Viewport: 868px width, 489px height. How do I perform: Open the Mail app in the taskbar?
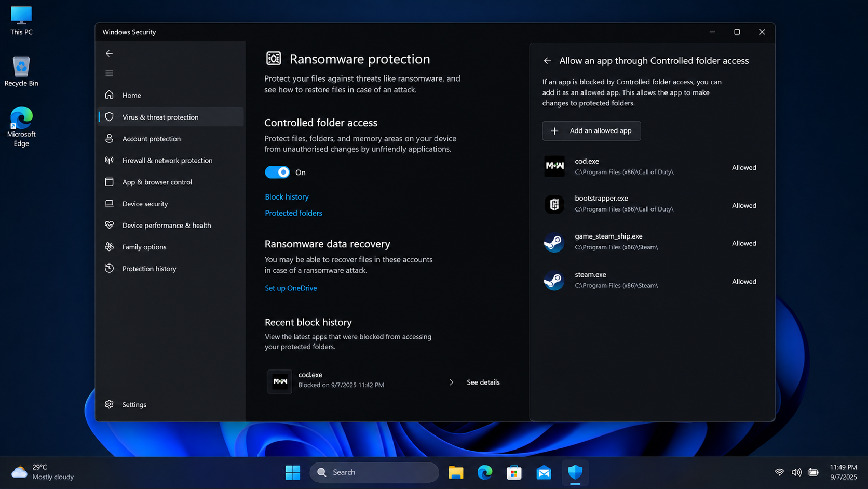tap(544, 472)
